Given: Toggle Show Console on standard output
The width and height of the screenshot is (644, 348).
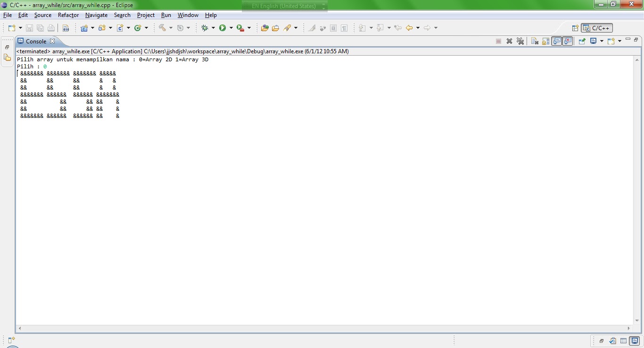Looking at the screenshot, I should [557, 41].
